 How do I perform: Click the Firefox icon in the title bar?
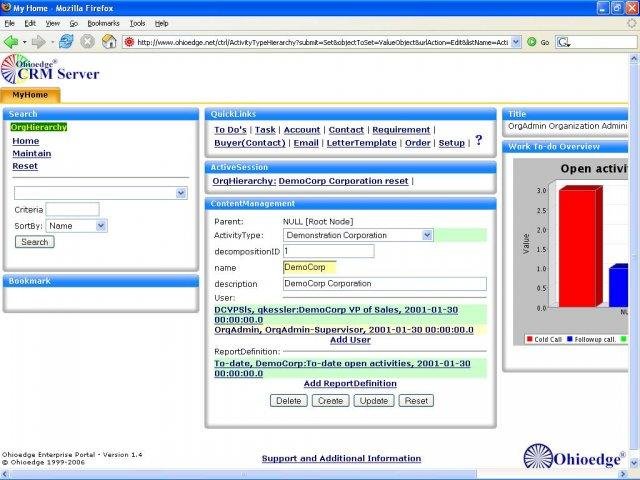[6, 7]
